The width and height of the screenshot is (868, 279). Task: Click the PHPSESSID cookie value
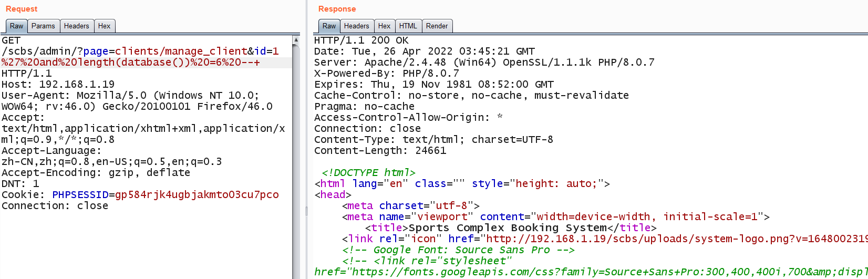(x=197, y=195)
